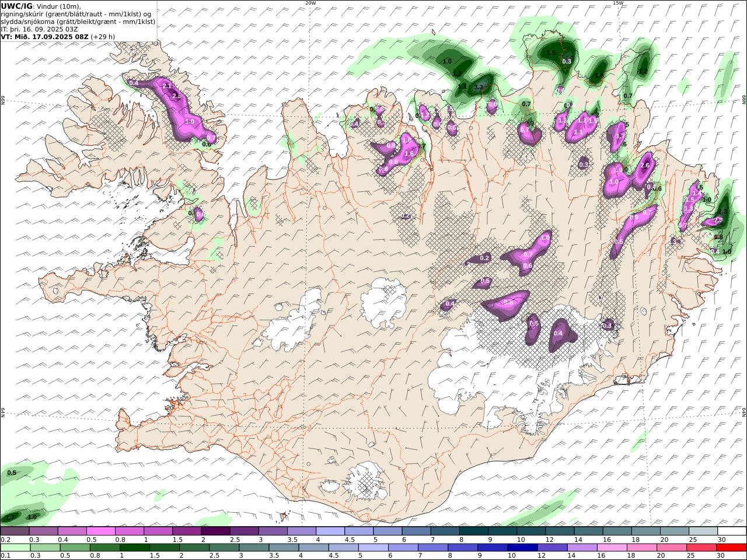Click the 0.8 snow value north of Vatnajökull
747x560 pixels.
508,302
